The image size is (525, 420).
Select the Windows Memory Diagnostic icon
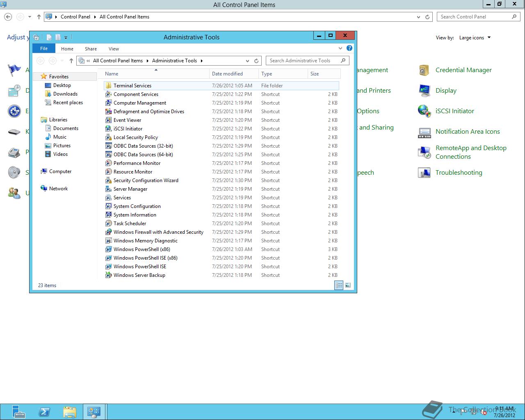pos(108,240)
